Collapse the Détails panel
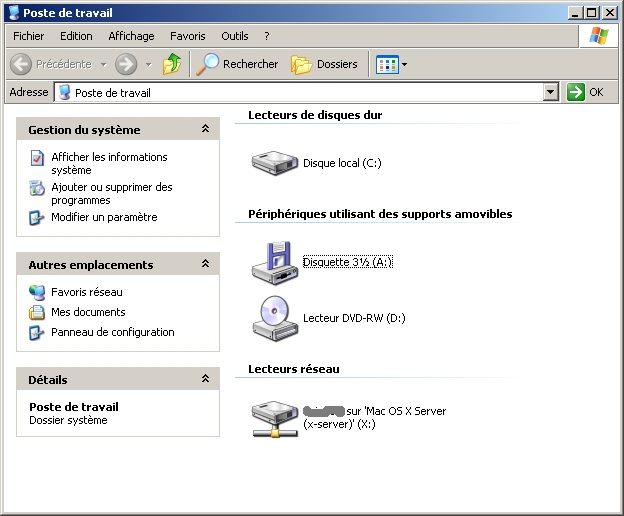Image resolution: width=624 pixels, height=516 pixels. point(205,380)
